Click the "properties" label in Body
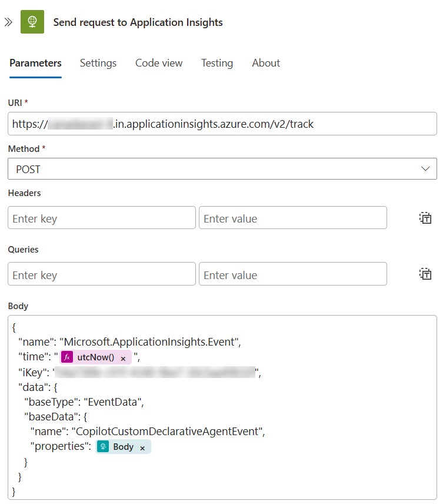Viewport: 443px width, 504px height. pyautogui.click(x=61, y=446)
